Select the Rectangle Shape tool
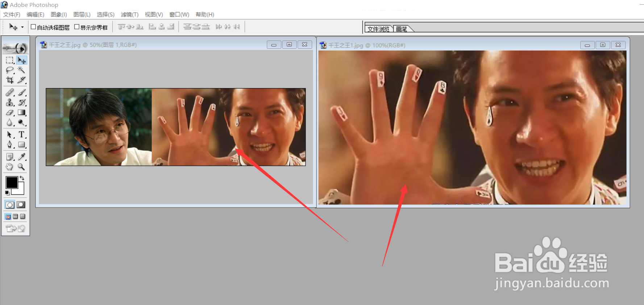644x305 pixels. (x=22, y=145)
